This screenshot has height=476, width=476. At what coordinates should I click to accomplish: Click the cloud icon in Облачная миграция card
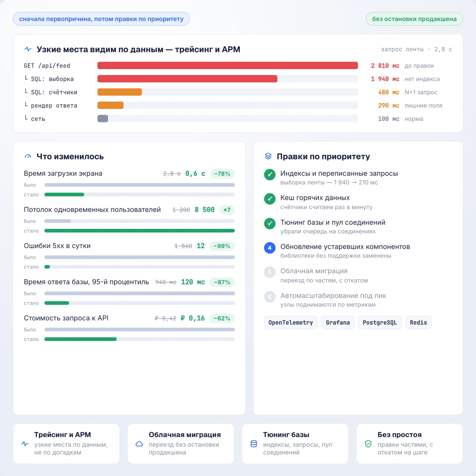[x=139, y=444]
